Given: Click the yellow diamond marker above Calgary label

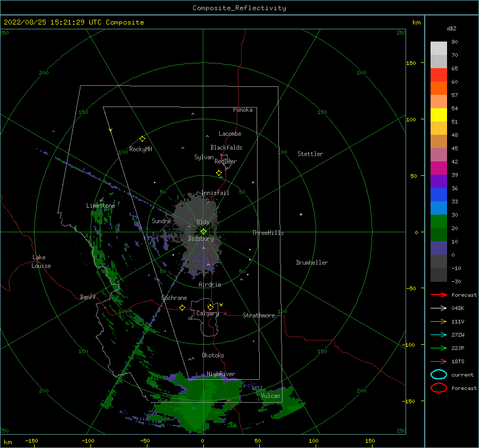Looking at the screenshot, I should pos(210,307).
